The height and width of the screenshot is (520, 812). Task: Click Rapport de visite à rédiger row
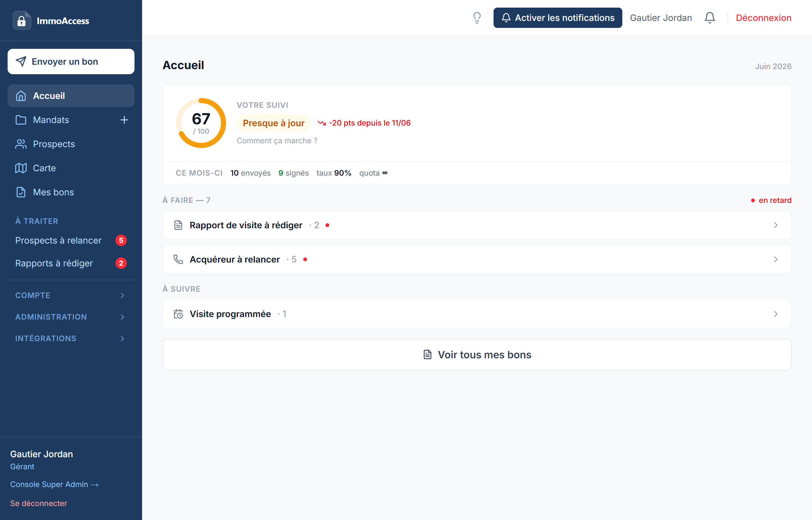tap(477, 225)
